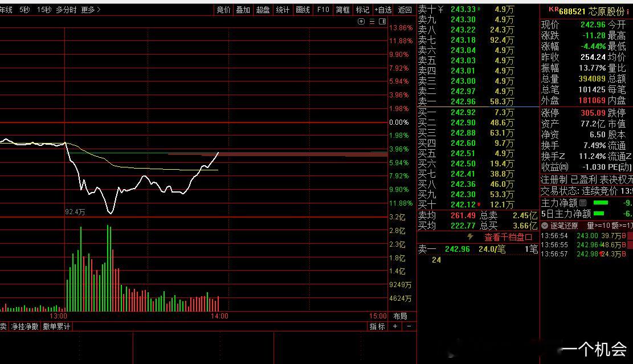
Task: Open the 指标 indicator button
Action: 377,326
